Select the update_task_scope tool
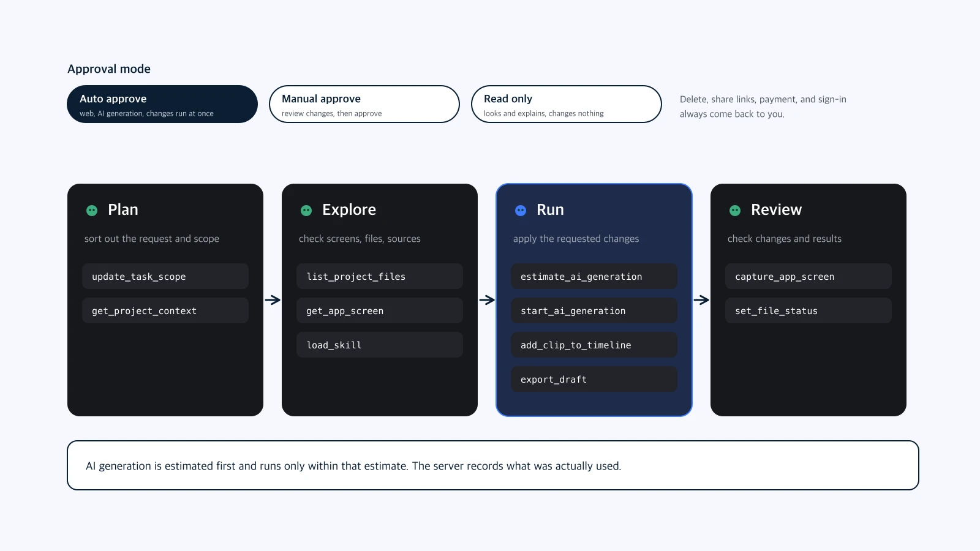The width and height of the screenshot is (980, 551). point(165,276)
